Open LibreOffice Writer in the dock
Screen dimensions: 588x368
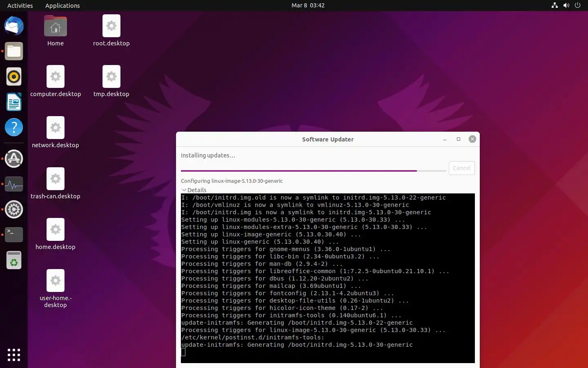[14, 102]
